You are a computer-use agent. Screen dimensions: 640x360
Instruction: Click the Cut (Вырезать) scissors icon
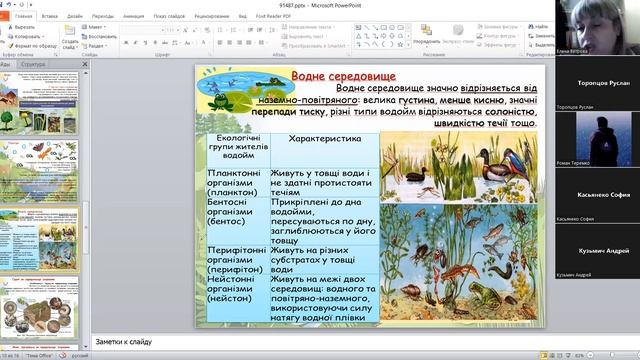11,27
